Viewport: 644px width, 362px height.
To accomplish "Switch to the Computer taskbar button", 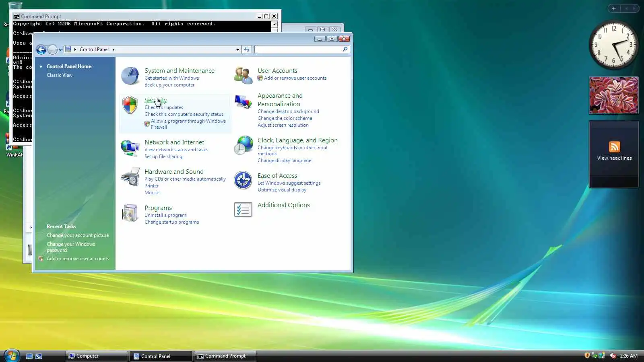I will [97, 356].
